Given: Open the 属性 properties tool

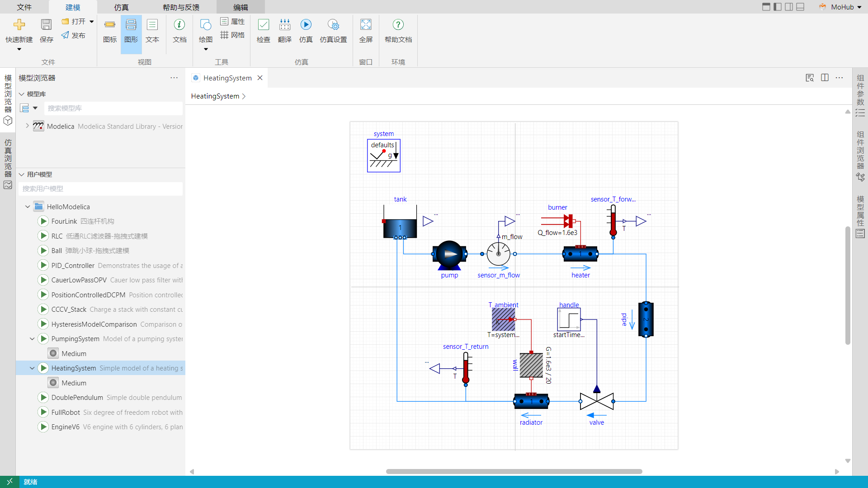Looking at the screenshot, I should [x=233, y=21].
